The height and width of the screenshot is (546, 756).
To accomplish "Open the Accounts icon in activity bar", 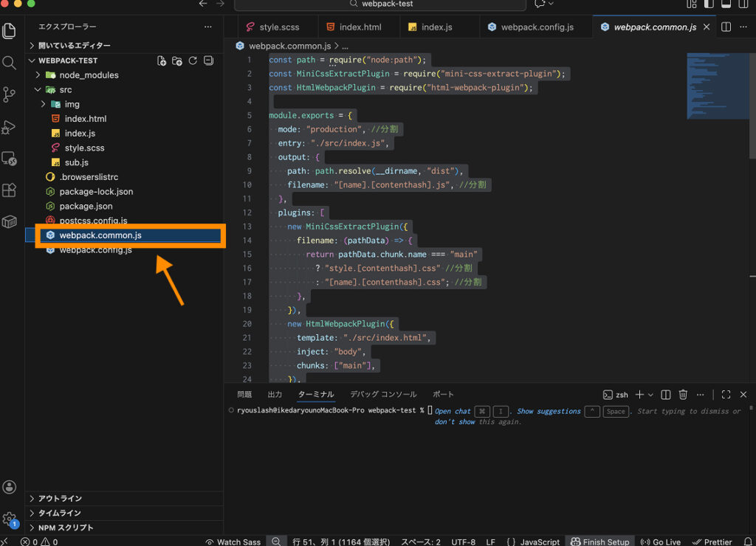I will (x=10, y=487).
